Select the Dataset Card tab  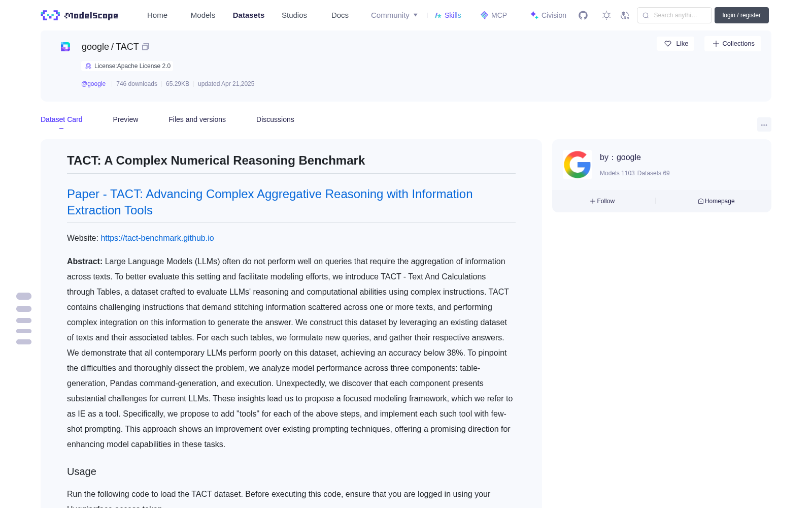pyautogui.click(x=61, y=119)
